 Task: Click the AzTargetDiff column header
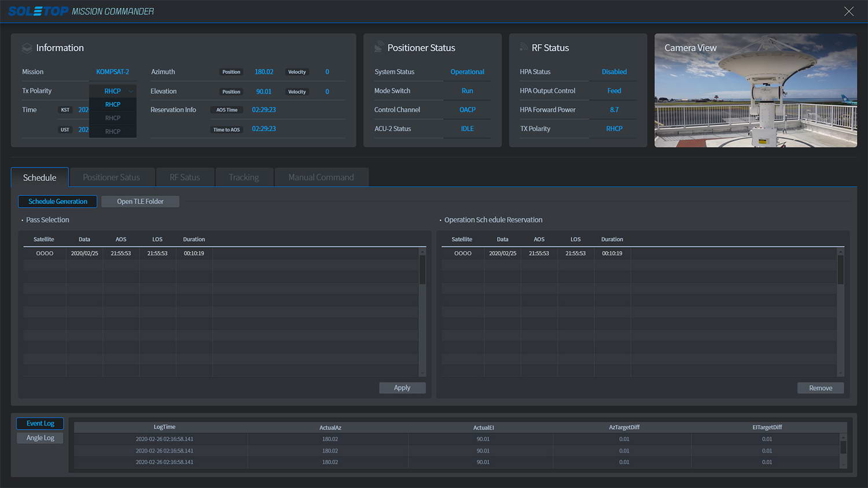[x=624, y=427]
